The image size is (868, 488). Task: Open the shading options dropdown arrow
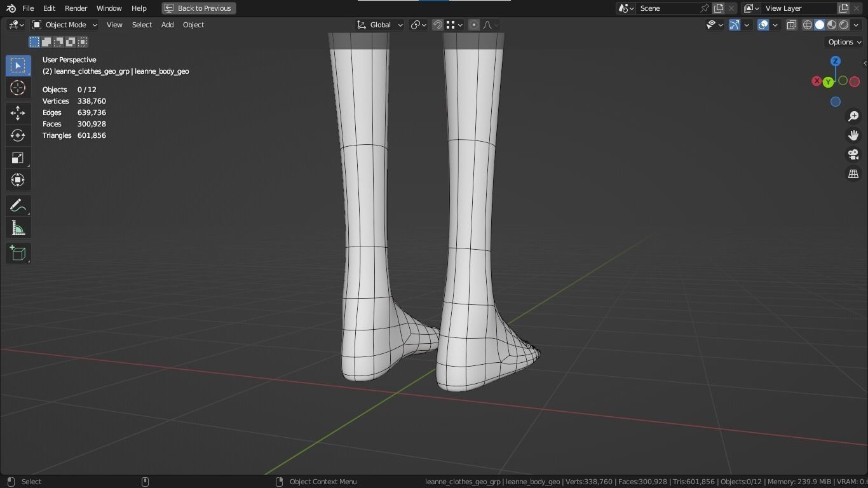click(x=857, y=25)
